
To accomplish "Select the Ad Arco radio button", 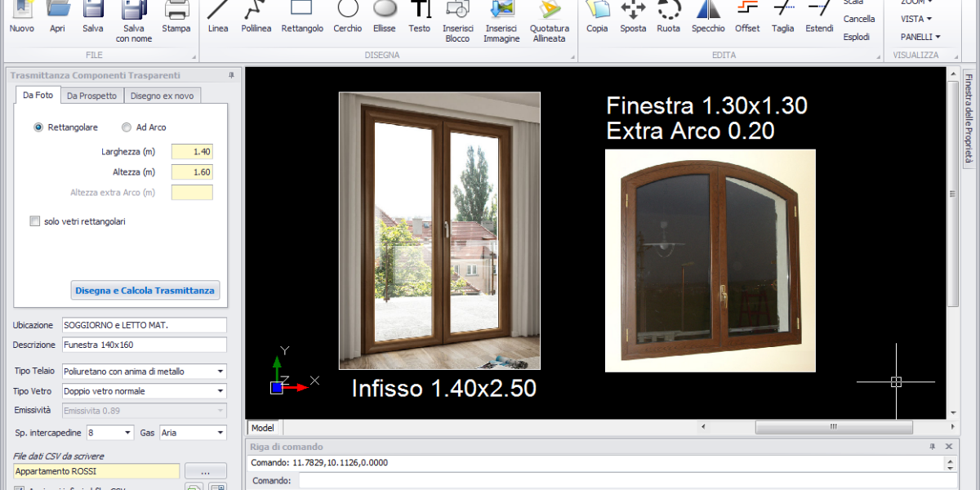I will (x=127, y=127).
